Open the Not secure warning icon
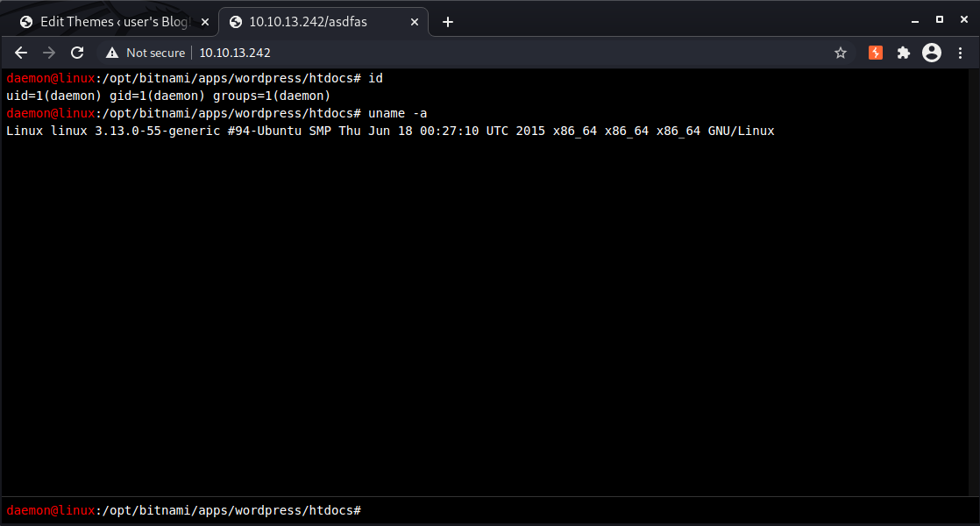The height and width of the screenshot is (526, 980). [x=112, y=53]
